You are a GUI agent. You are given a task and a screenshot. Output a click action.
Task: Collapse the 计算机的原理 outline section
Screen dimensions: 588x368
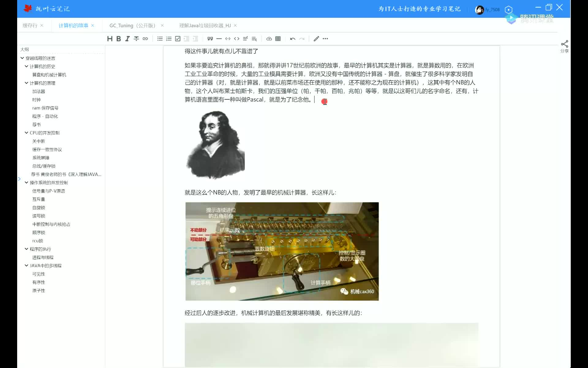(x=26, y=83)
